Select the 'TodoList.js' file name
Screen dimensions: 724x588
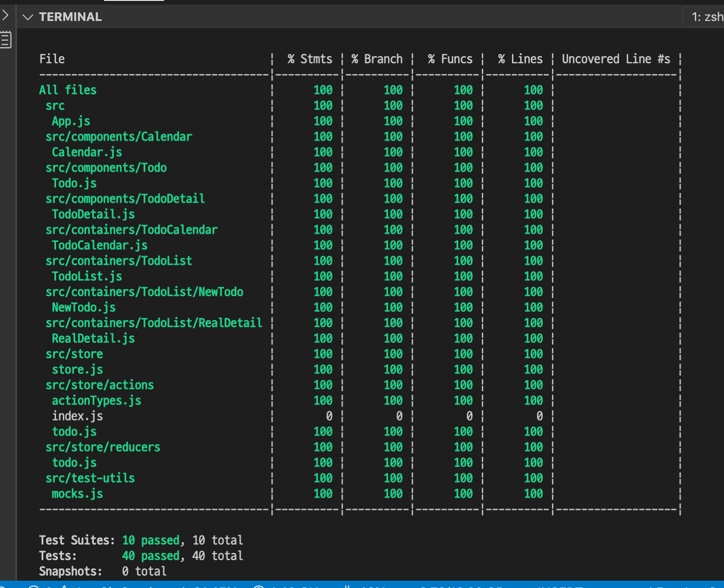pyautogui.click(x=87, y=276)
